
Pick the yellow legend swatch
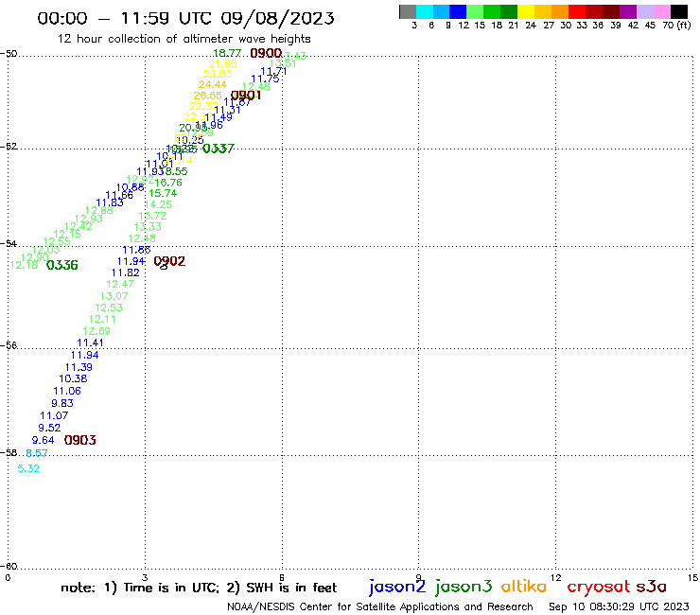526,11
